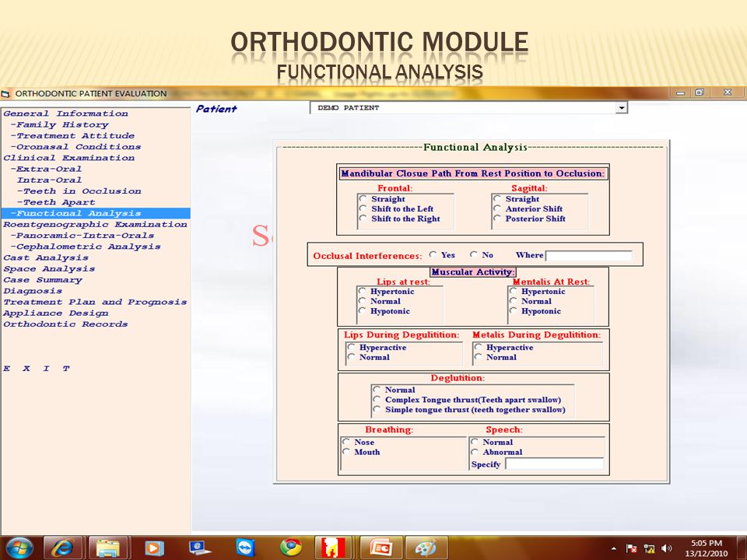Open Cast Analysis from the sidebar

click(46, 257)
